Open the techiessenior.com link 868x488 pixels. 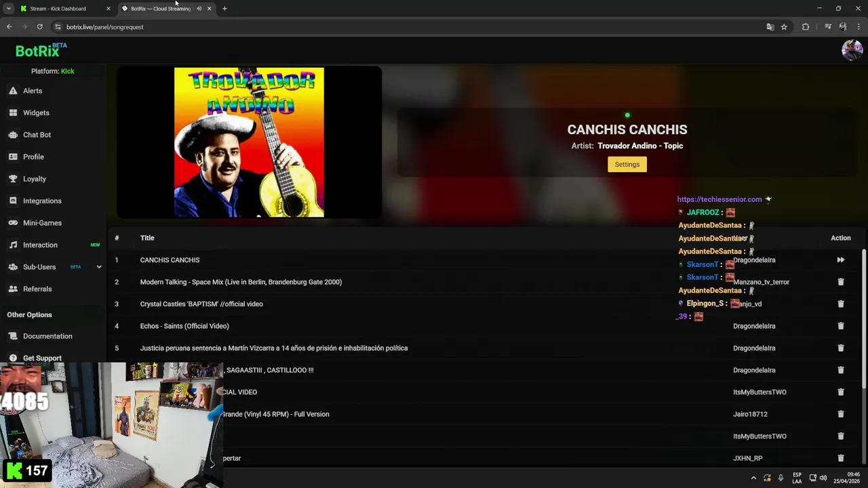coord(719,199)
